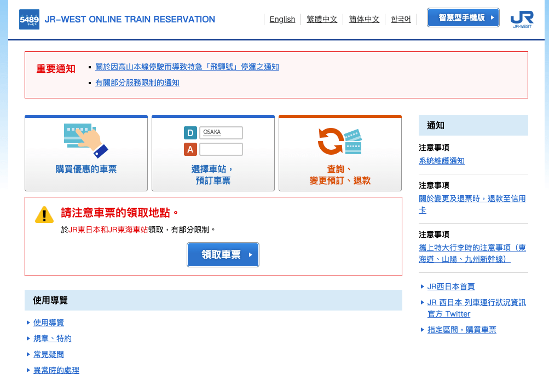The height and width of the screenshot is (392, 549).
Task: Click the 重要通知 heading text
Action: tap(56, 68)
